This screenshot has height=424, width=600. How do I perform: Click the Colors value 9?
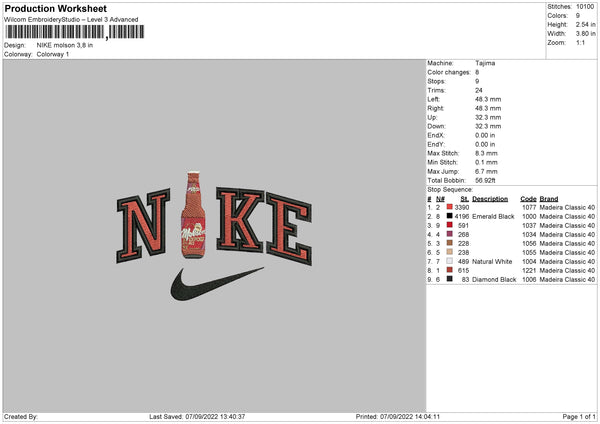[578, 16]
